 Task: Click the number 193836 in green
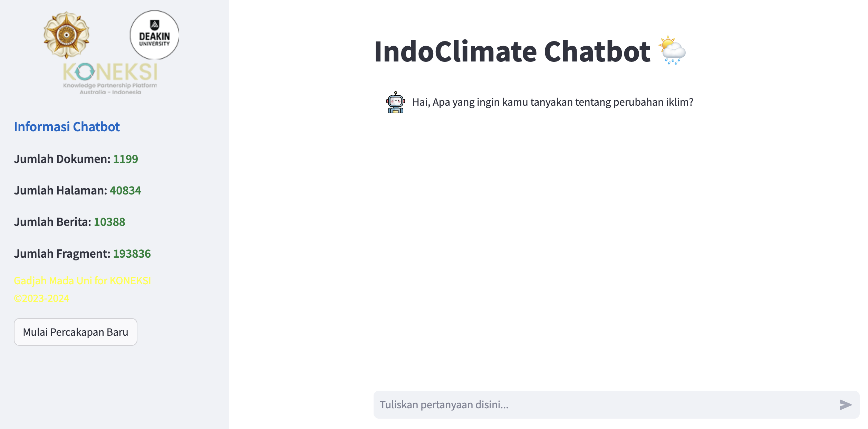click(132, 254)
